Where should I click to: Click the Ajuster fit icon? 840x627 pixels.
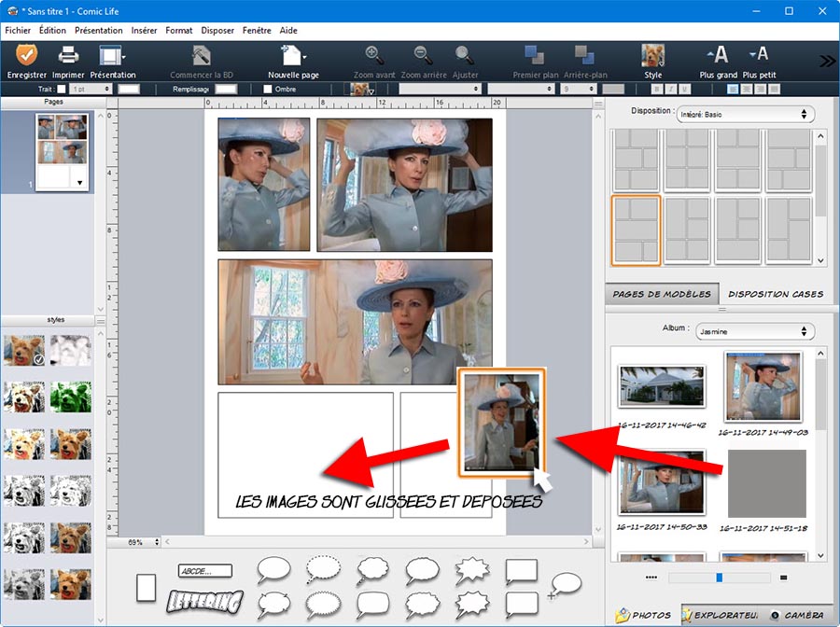pos(465,55)
